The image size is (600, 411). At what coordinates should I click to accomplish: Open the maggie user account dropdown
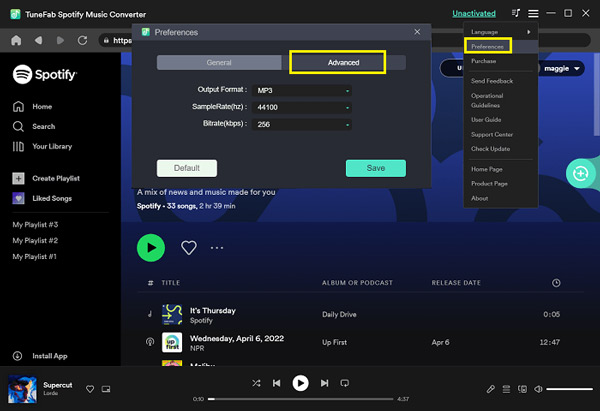(x=561, y=68)
